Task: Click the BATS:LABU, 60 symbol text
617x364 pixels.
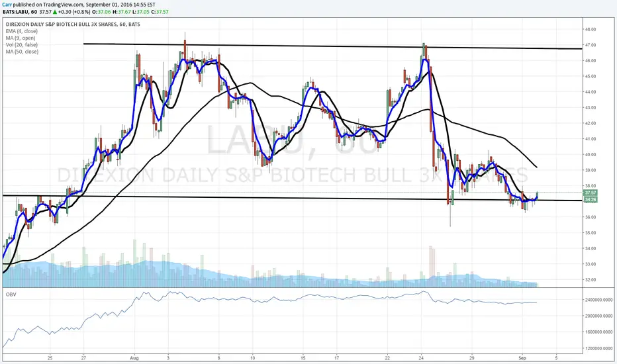Action: click(20, 12)
